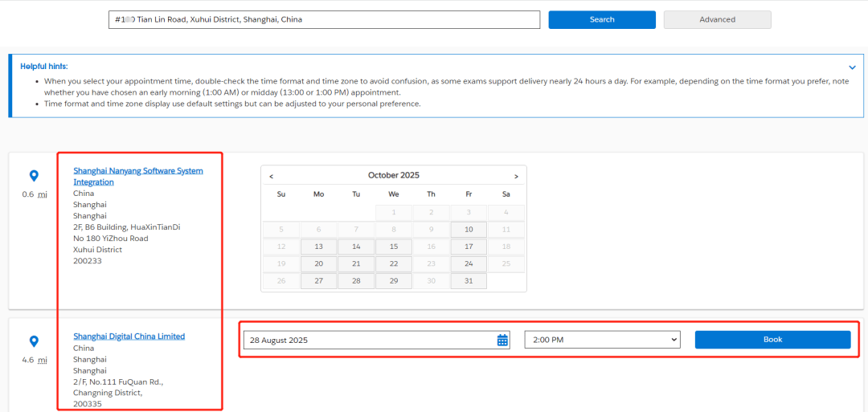The image size is (868, 412).
Task: Click the 28 August 2025 date field
Action: [370, 340]
